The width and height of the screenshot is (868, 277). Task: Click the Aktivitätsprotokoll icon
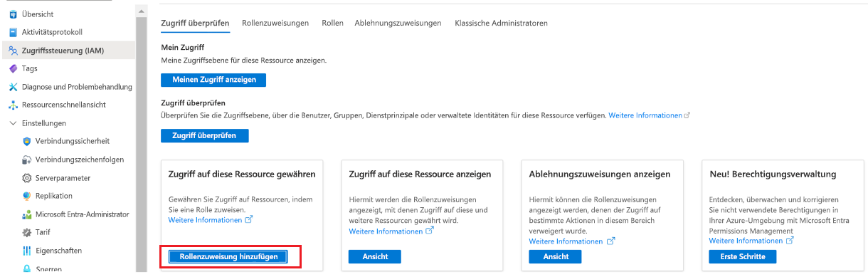pyautogui.click(x=13, y=32)
